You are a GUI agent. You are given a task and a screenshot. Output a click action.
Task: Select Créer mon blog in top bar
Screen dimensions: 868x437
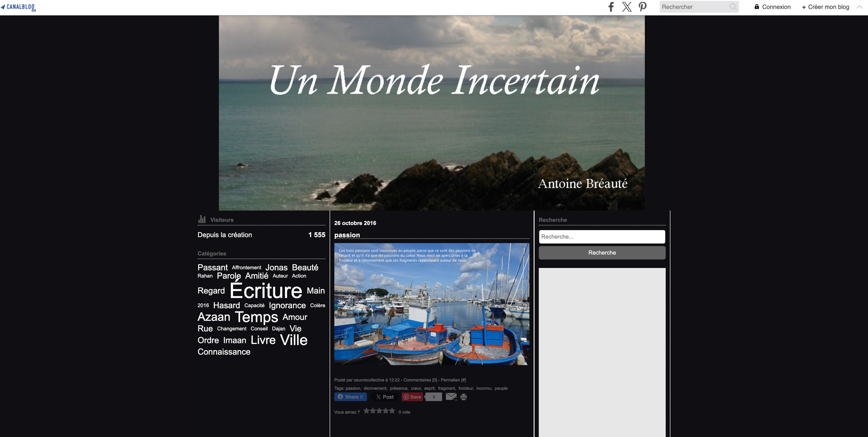click(825, 7)
